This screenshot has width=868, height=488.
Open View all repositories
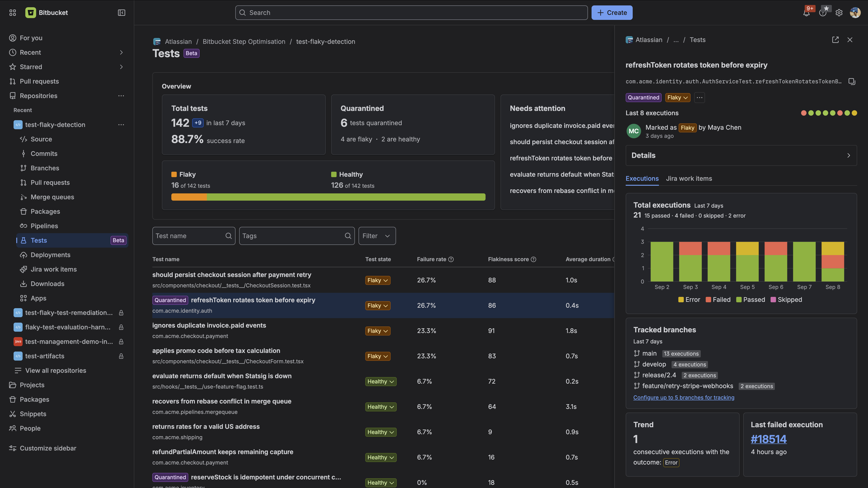(x=56, y=371)
